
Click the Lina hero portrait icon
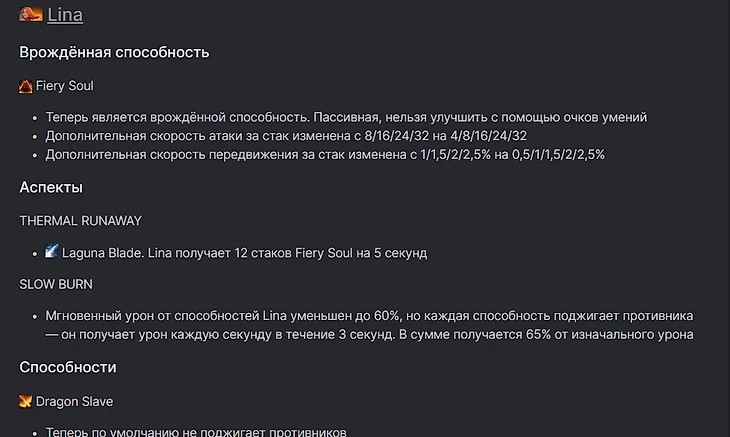[x=31, y=14]
